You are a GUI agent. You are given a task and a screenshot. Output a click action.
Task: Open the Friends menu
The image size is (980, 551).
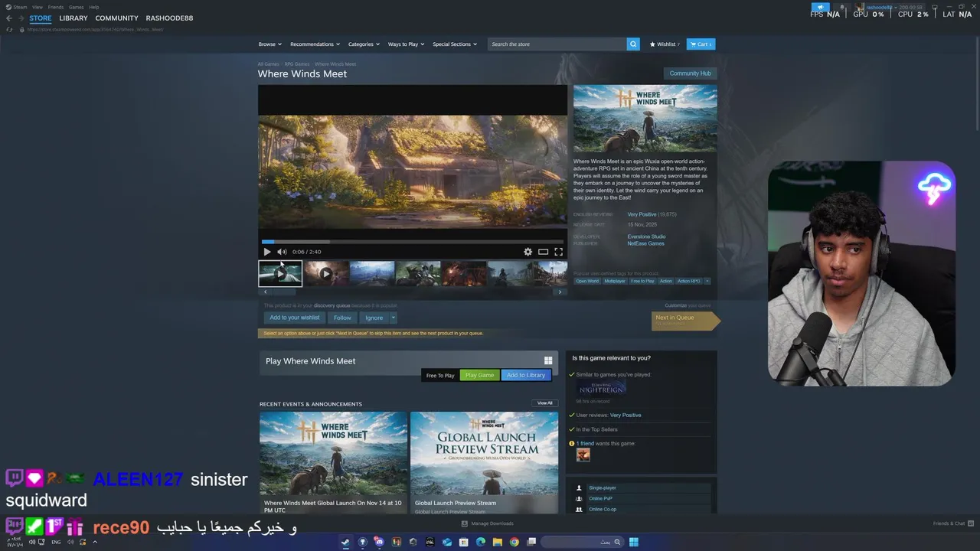coord(56,7)
